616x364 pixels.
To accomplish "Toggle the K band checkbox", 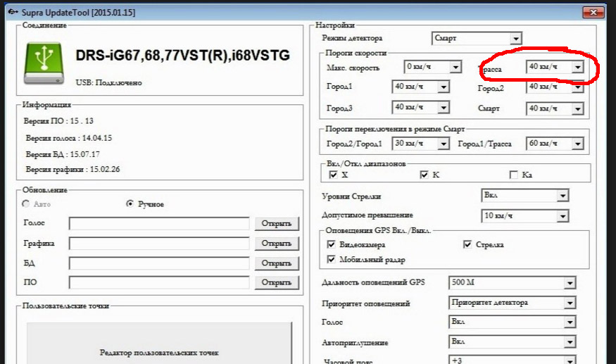I will click(x=425, y=175).
